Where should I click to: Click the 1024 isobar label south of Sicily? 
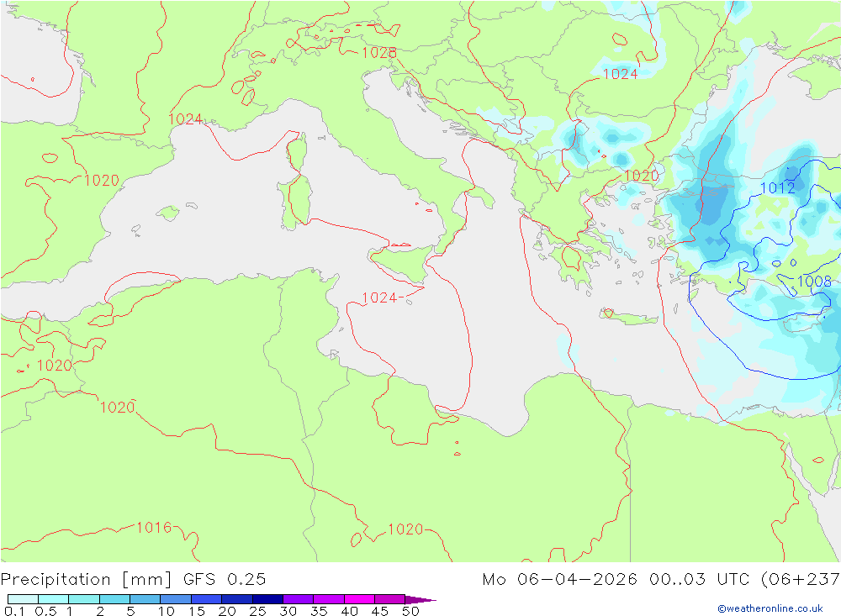tap(379, 297)
